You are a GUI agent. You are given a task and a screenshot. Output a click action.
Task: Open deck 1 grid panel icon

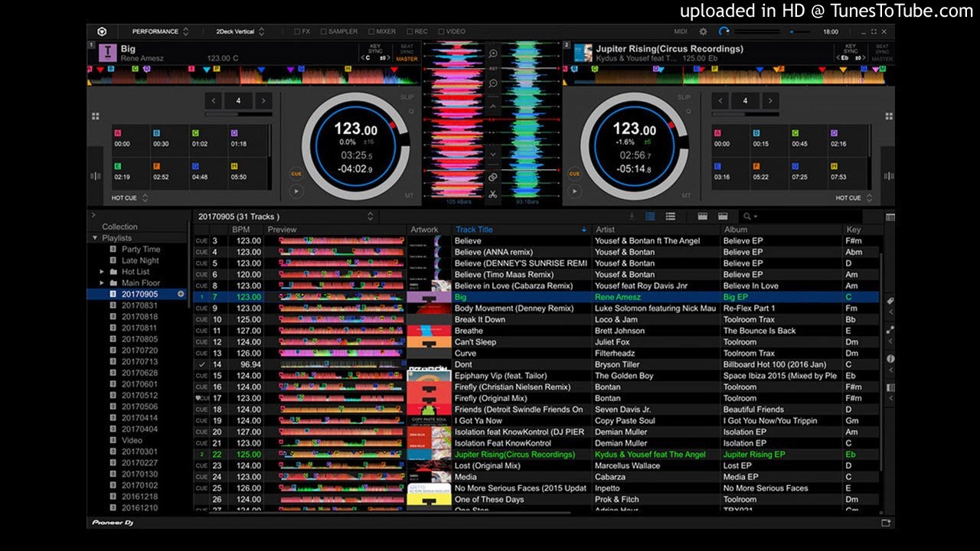(96, 116)
